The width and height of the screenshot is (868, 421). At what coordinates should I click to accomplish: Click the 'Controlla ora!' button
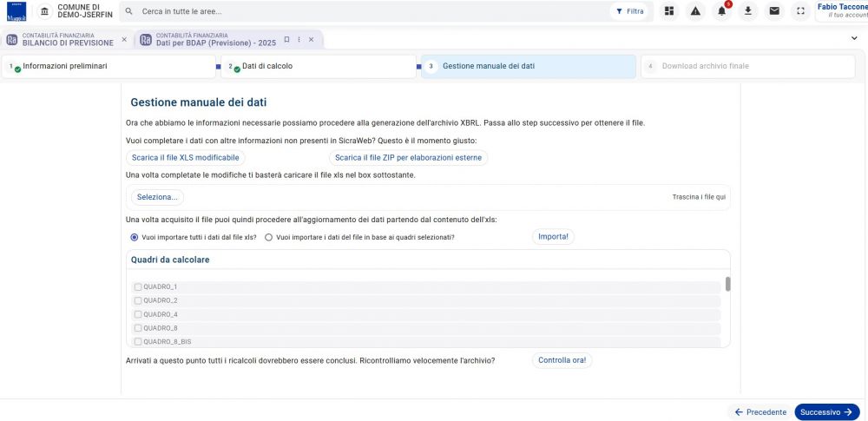coord(562,360)
